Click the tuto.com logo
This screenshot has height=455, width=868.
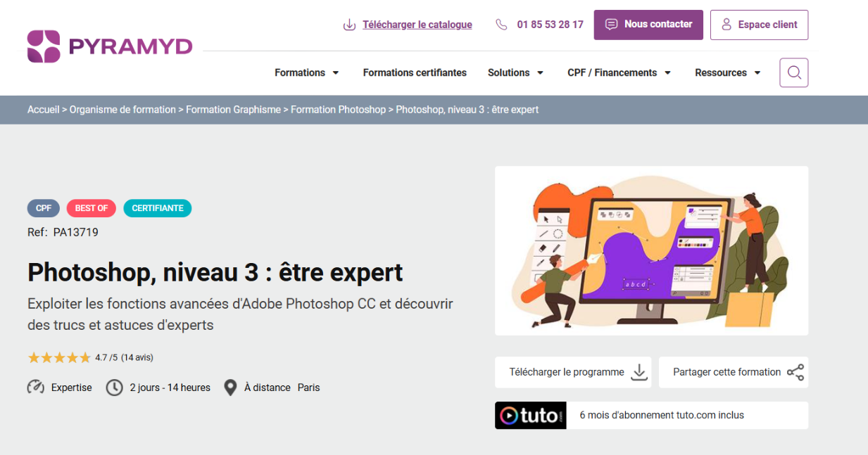(x=530, y=416)
